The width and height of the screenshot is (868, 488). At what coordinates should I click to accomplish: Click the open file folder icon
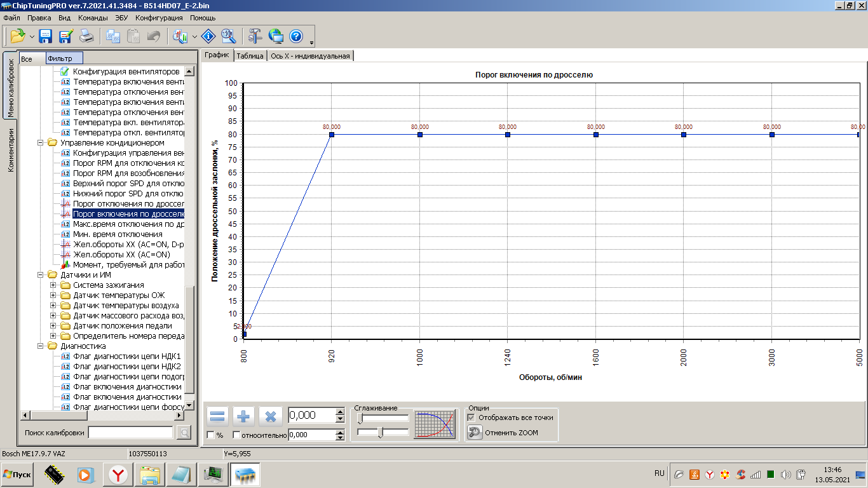coord(18,36)
